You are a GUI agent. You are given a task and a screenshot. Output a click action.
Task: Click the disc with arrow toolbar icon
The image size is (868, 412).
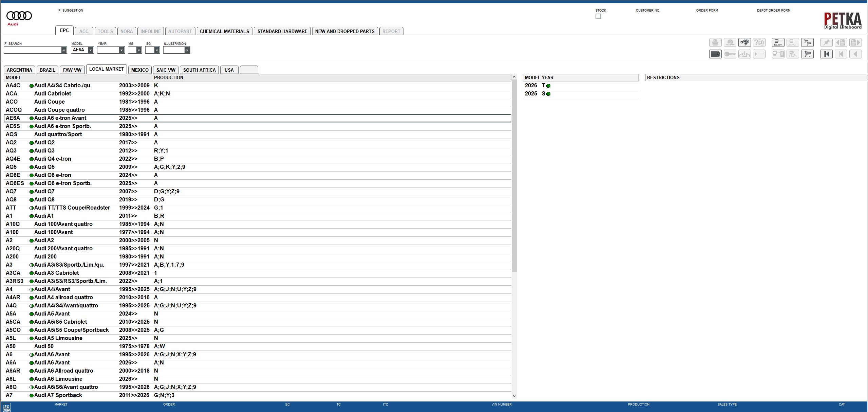click(730, 42)
